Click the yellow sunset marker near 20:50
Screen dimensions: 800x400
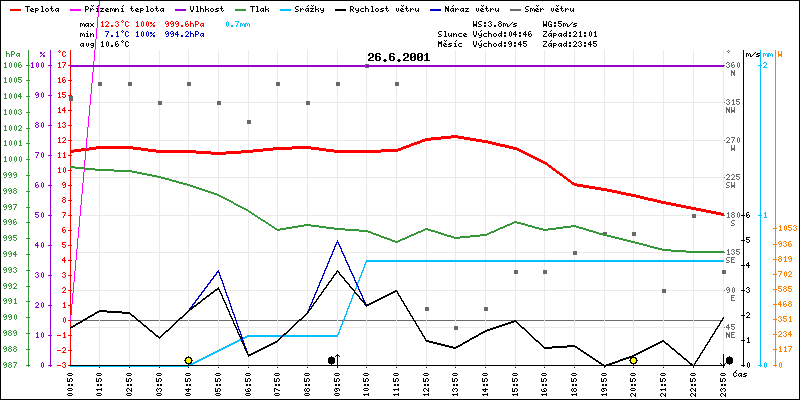pyautogui.click(x=633, y=360)
